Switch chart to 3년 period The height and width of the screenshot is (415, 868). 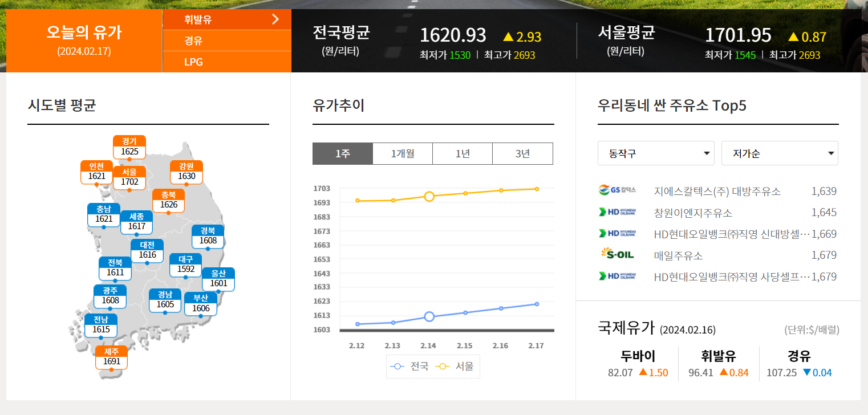(522, 153)
